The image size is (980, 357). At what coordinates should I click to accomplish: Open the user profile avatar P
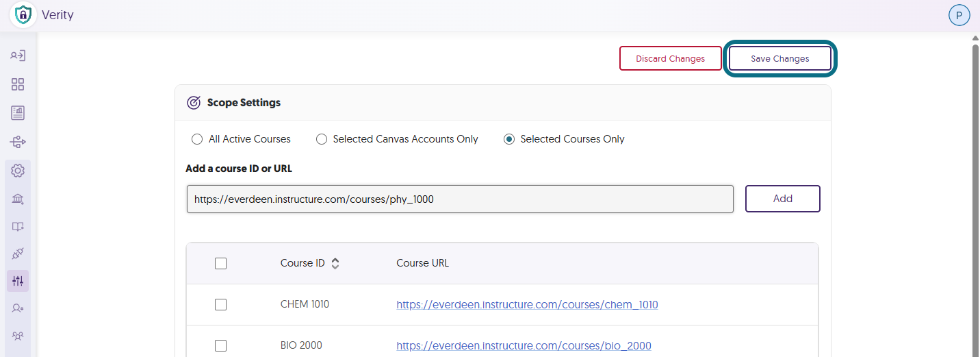coord(959,15)
